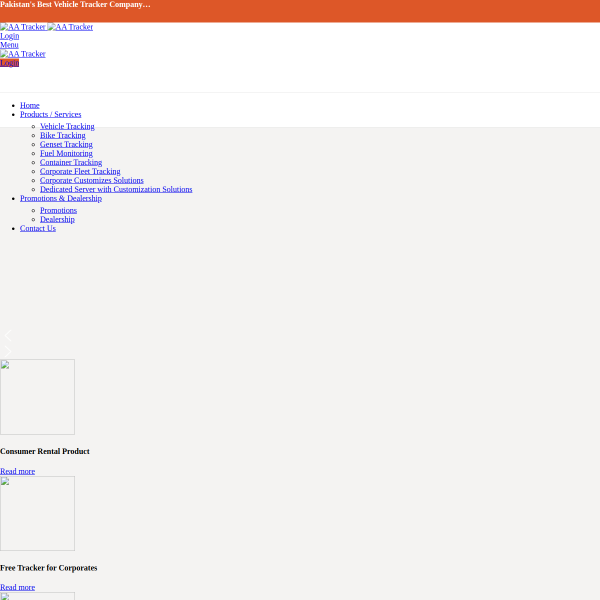Image resolution: width=600 pixels, height=600 pixels.
Task: Go to the Home menu item
Action: pyautogui.click(x=30, y=105)
